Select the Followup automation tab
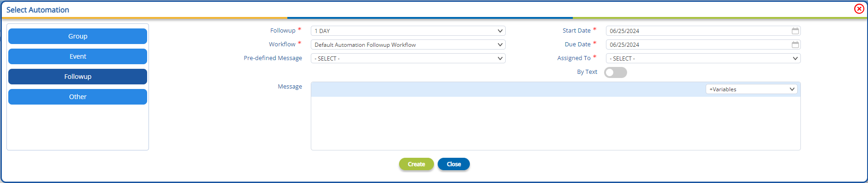The height and width of the screenshot is (183, 868). pyautogui.click(x=78, y=77)
